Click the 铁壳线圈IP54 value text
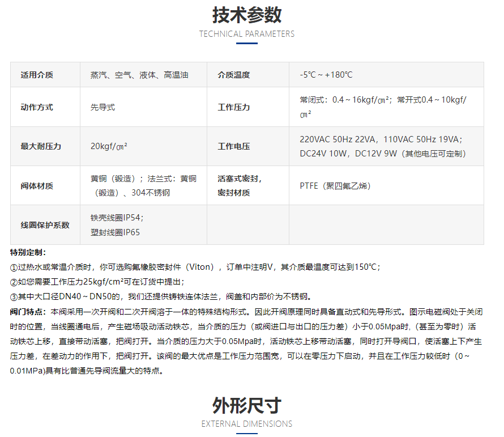 tap(117, 218)
